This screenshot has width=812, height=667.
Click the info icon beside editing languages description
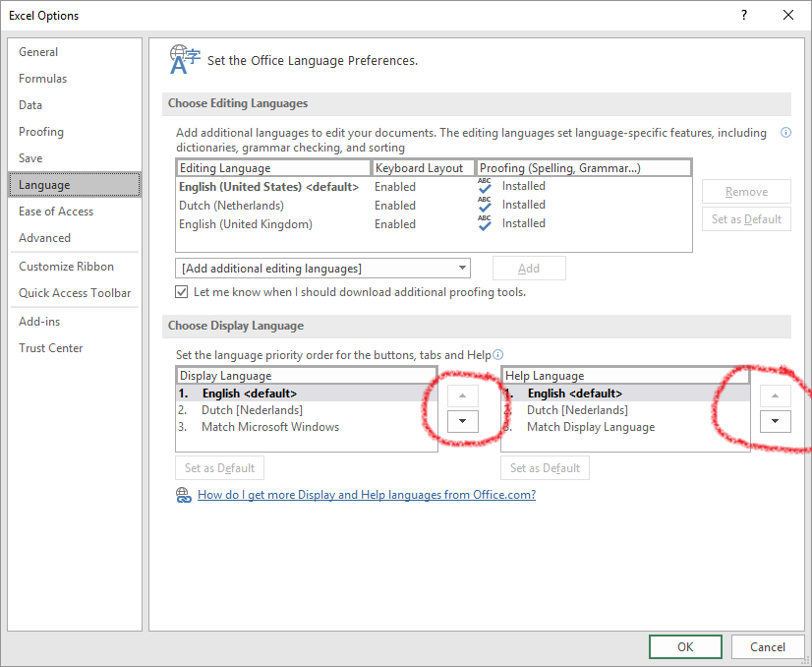coord(785,133)
